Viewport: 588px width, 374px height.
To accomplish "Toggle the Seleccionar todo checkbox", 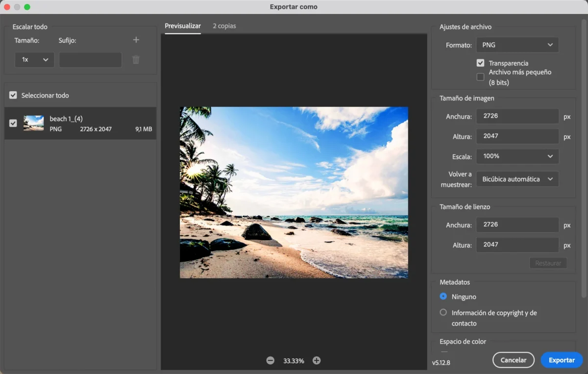I will pyautogui.click(x=13, y=96).
